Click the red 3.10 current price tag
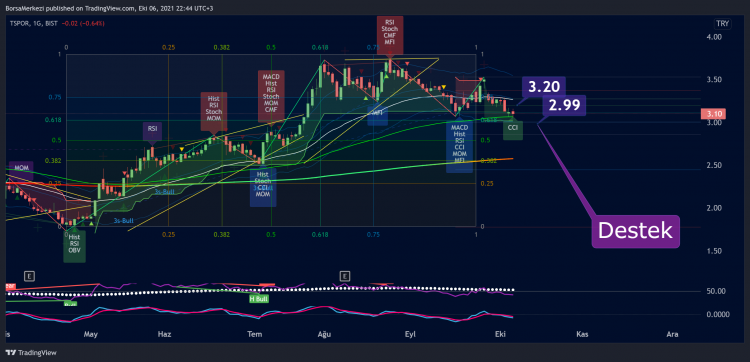 pos(713,114)
